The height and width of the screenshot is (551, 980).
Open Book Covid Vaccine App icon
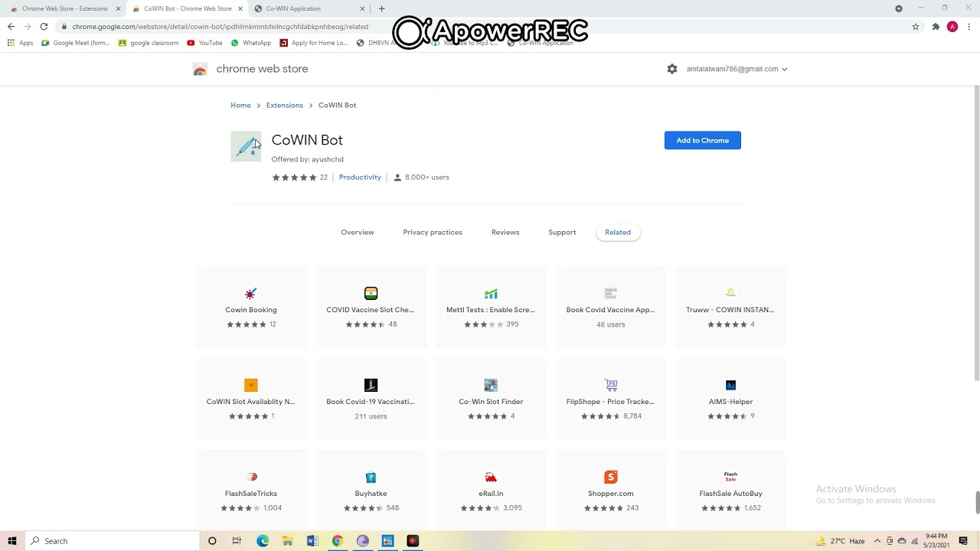tap(610, 293)
